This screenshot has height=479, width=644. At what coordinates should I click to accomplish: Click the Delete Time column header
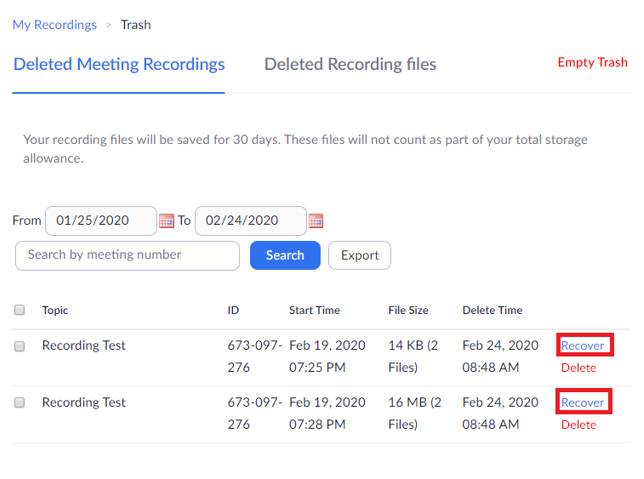pos(492,310)
